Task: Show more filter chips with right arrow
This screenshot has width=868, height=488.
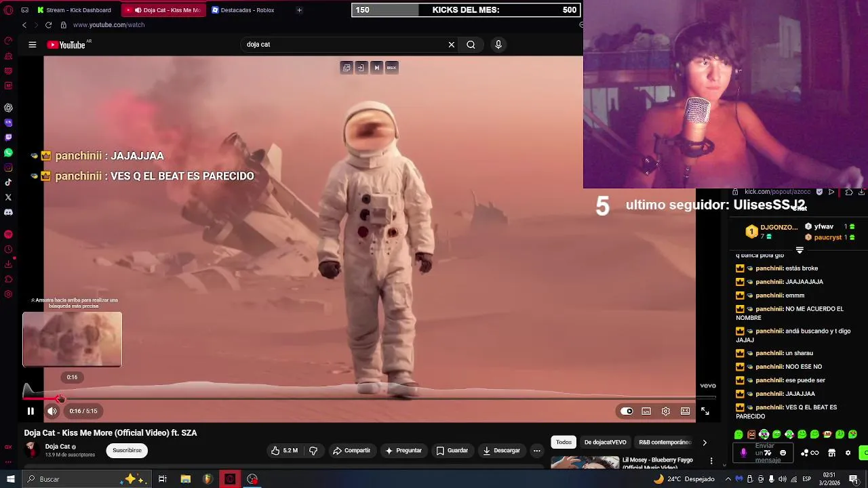Action: pos(705,443)
